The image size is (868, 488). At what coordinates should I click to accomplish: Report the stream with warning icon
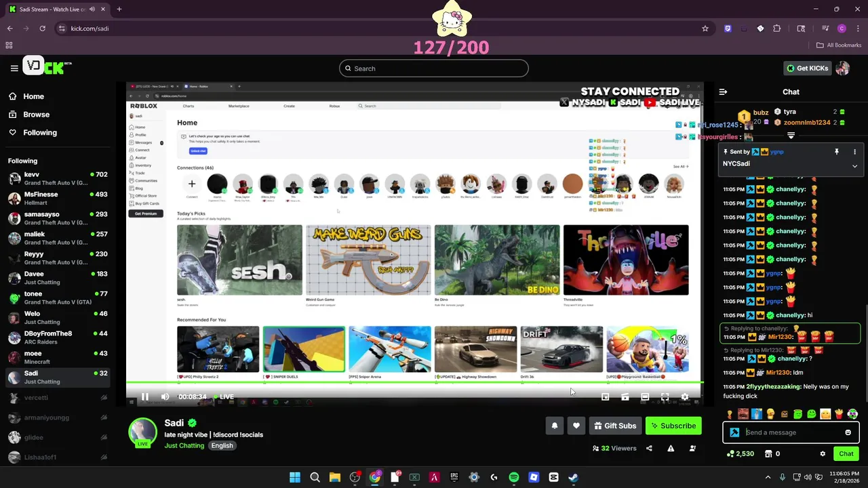point(671,448)
